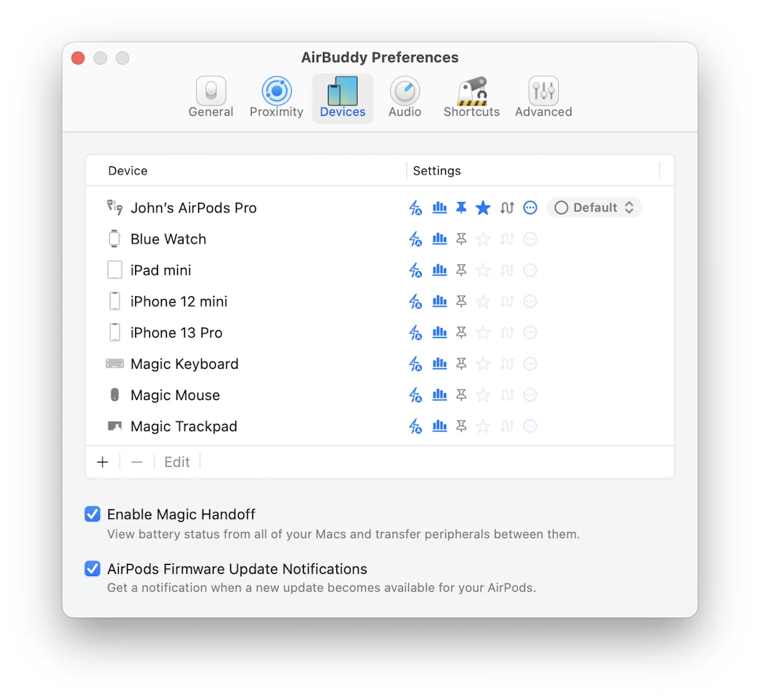
Task: Pin the Magic Trackpad device
Action: point(461,426)
